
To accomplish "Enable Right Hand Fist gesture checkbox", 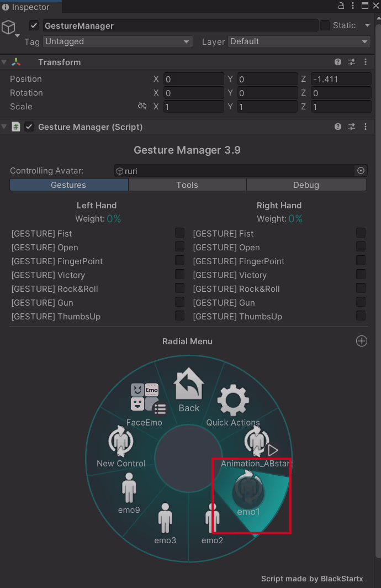I will coord(361,233).
